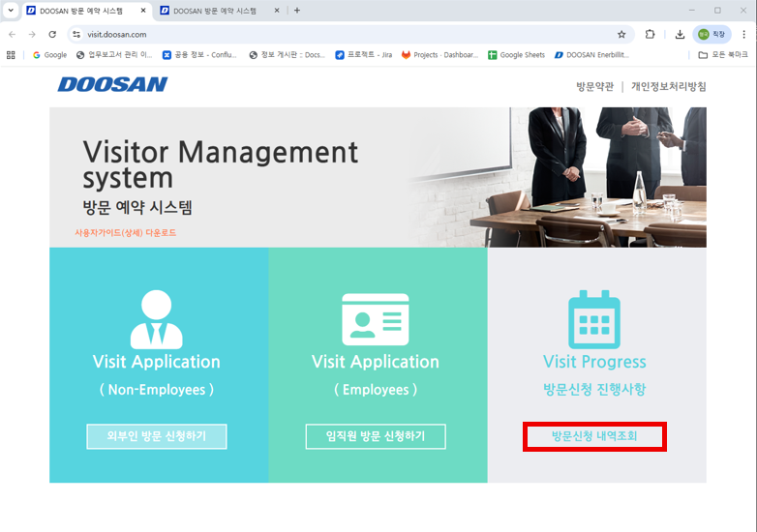Open the Chrome three-dot menu

coord(743,34)
